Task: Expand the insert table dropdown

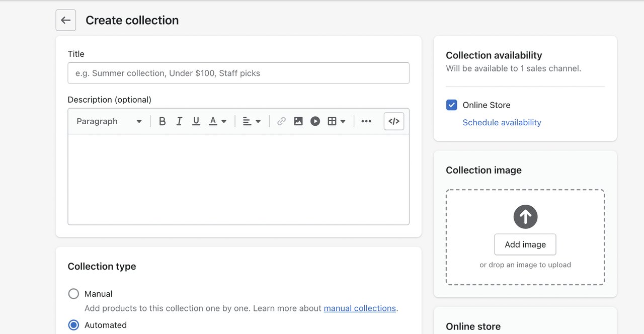Action: 337,121
